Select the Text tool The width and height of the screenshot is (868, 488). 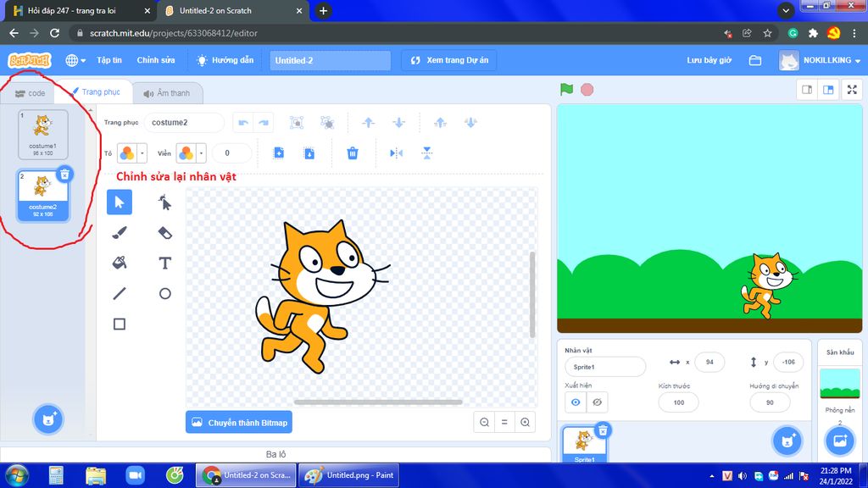(165, 263)
